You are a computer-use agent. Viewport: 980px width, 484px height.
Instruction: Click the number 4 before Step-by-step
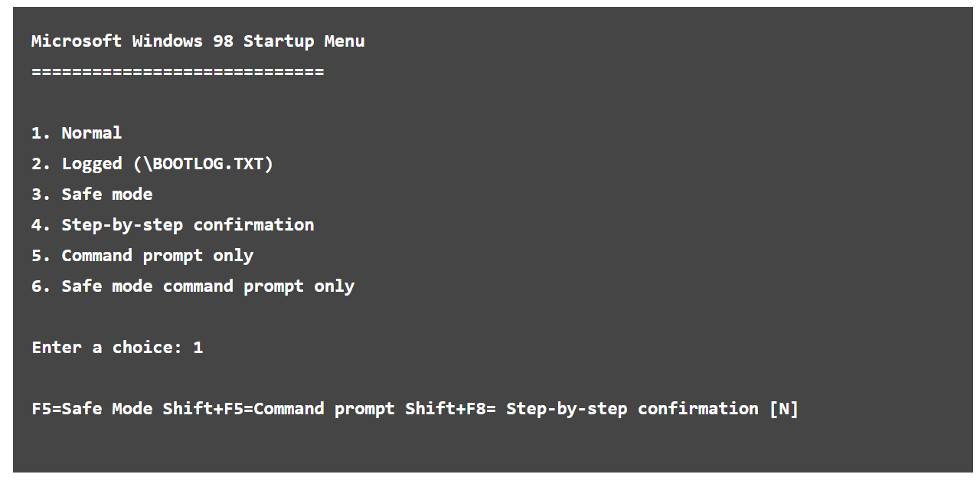pyautogui.click(x=37, y=225)
